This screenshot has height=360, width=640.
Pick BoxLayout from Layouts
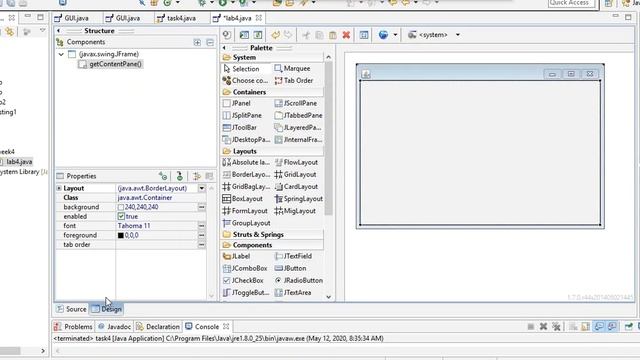pyautogui.click(x=242, y=199)
